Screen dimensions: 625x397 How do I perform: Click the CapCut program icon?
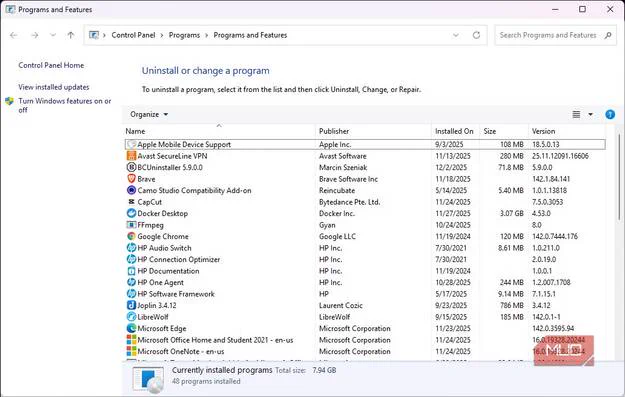click(x=132, y=202)
